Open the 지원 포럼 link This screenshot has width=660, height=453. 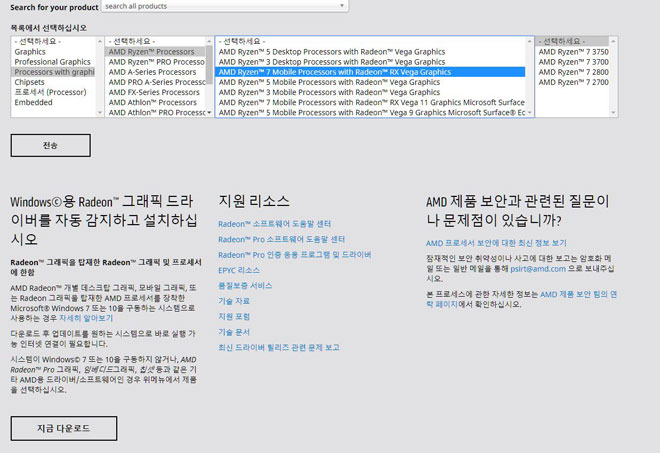[234, 317]
